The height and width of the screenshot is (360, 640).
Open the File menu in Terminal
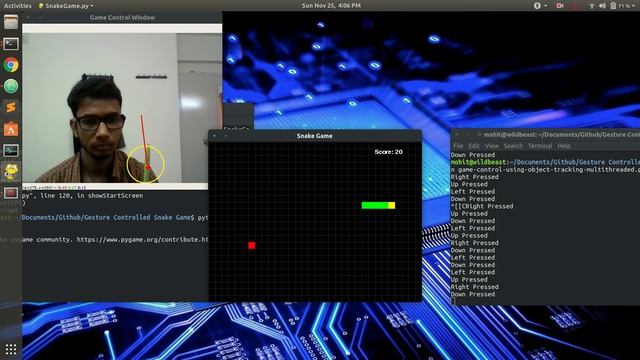tap(458, 146)
